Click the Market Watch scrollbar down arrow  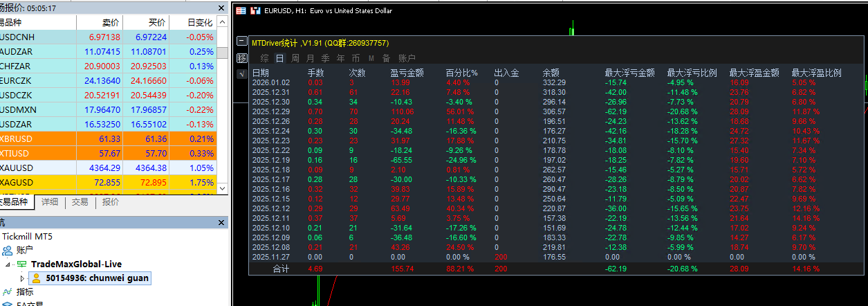click(222, 188)
